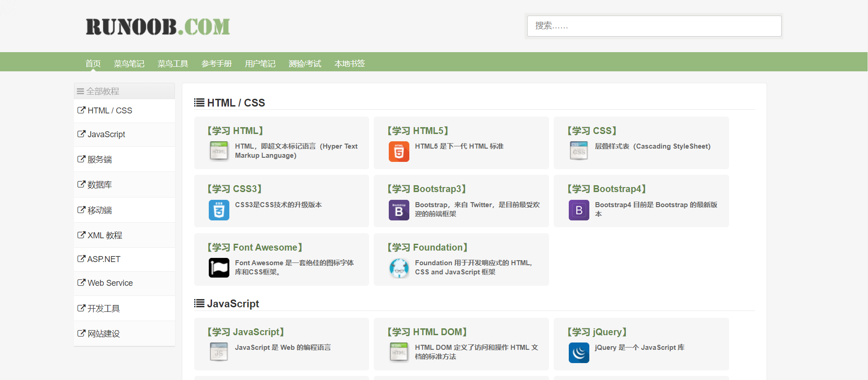This screenshot has width=868, height=380.
Task: Select sidebar Web Service category
Action: tap(124, 283)
